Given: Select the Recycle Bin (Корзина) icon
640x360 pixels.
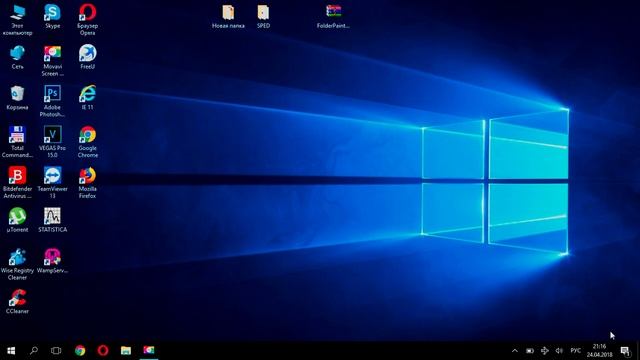Looking at the screenshot, I should pyautogui.click(x=17, y=98).
